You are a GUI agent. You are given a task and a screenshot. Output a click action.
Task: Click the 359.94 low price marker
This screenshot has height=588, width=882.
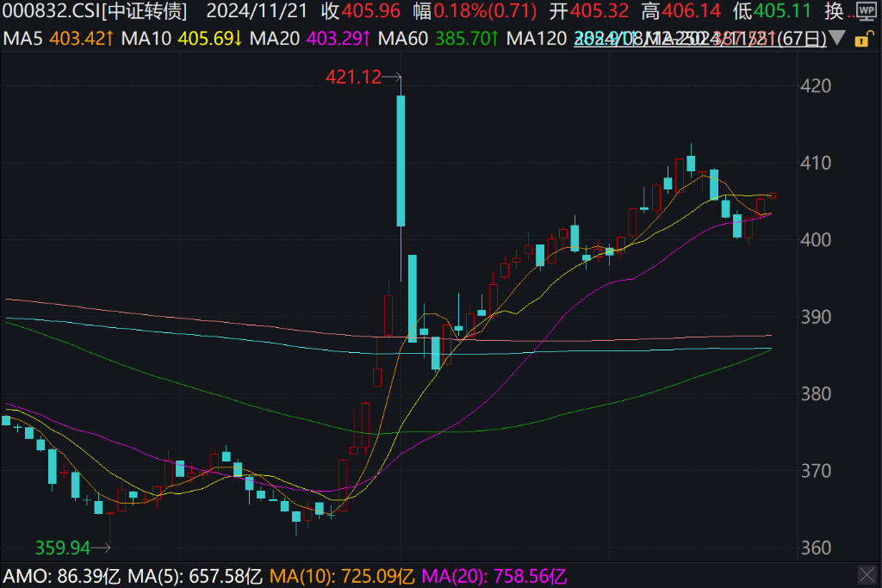63,548
